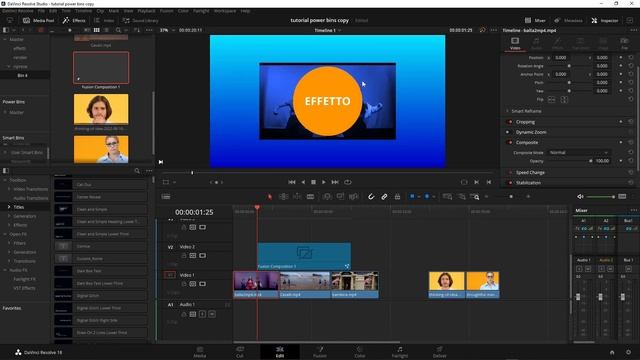Lock the Video 2 track

click(x=184, y=256)
